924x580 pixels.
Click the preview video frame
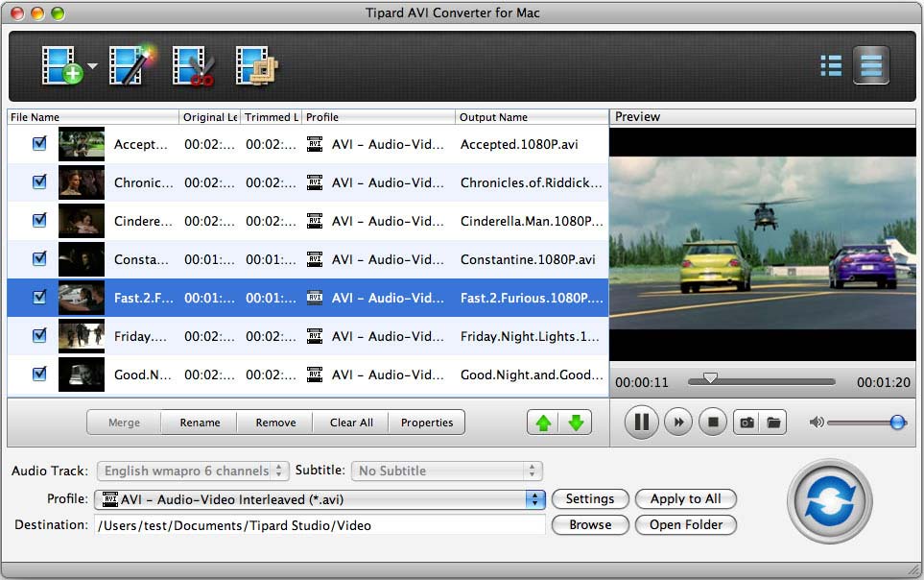(x=763, y=244)
